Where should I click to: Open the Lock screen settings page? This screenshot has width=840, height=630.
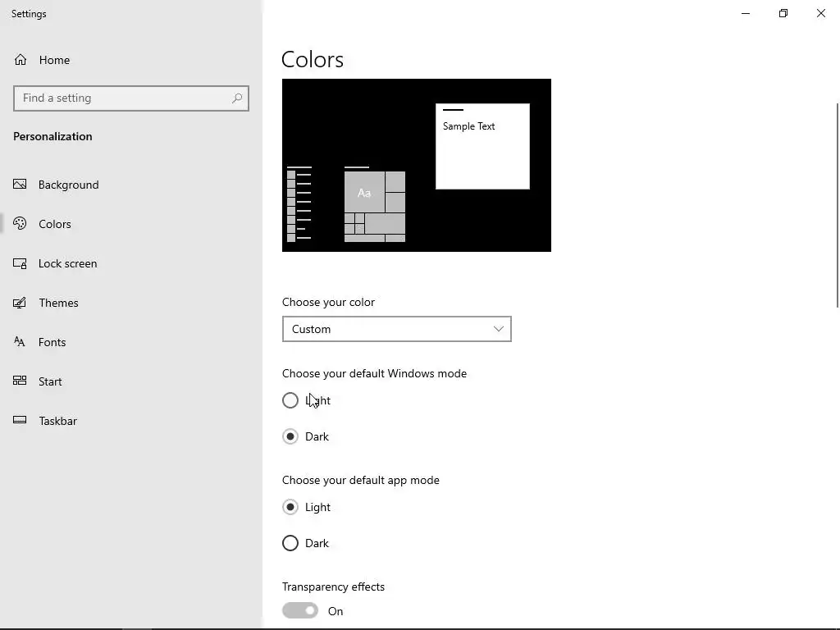[x=67, y=263]
